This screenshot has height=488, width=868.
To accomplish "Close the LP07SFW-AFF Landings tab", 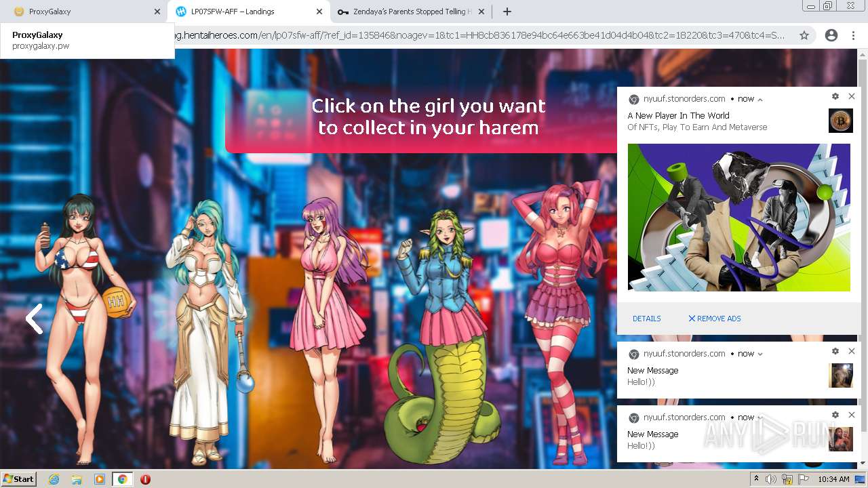I will point(319,12).
